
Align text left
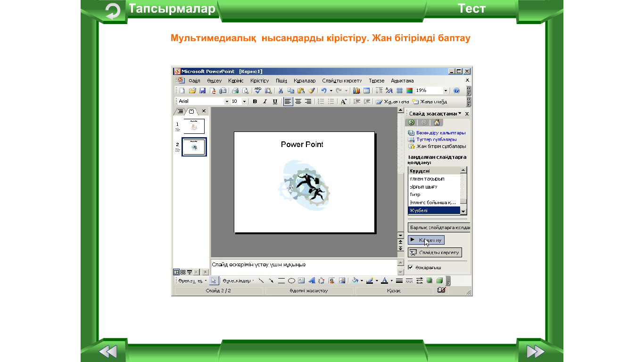288,101
